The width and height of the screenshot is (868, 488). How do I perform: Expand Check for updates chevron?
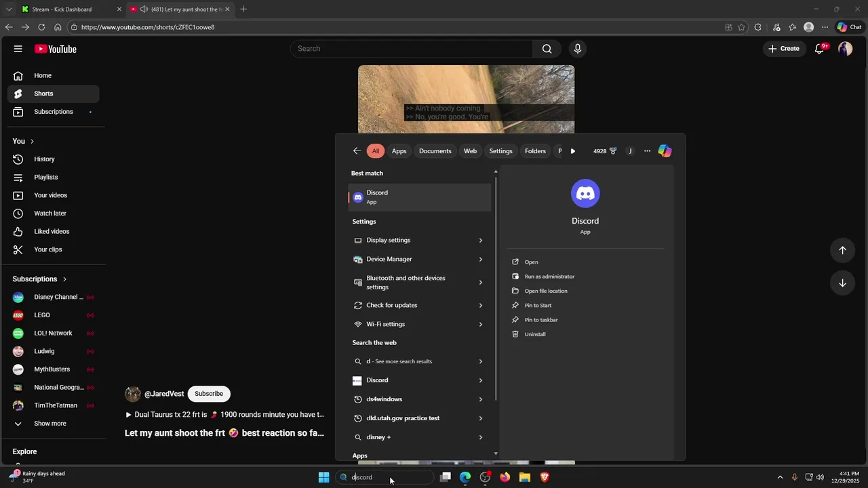[x=480, y=305]
